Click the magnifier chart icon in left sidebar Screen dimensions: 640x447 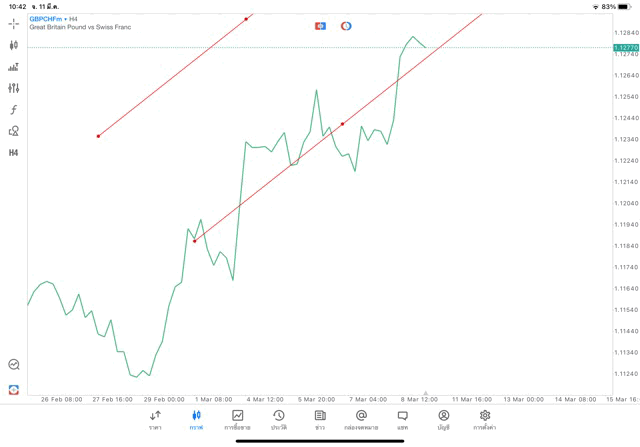coord(14,365)
